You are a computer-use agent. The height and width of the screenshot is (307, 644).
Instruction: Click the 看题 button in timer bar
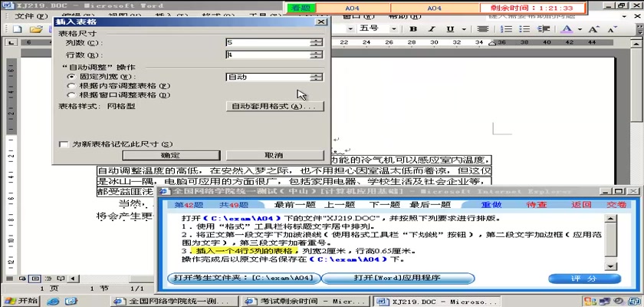click(301, 8)
